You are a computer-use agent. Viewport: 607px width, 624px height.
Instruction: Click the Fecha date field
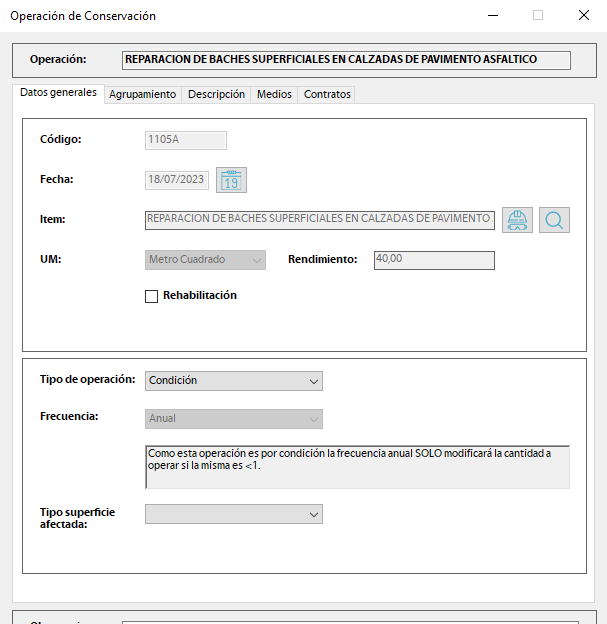[176, 180]
